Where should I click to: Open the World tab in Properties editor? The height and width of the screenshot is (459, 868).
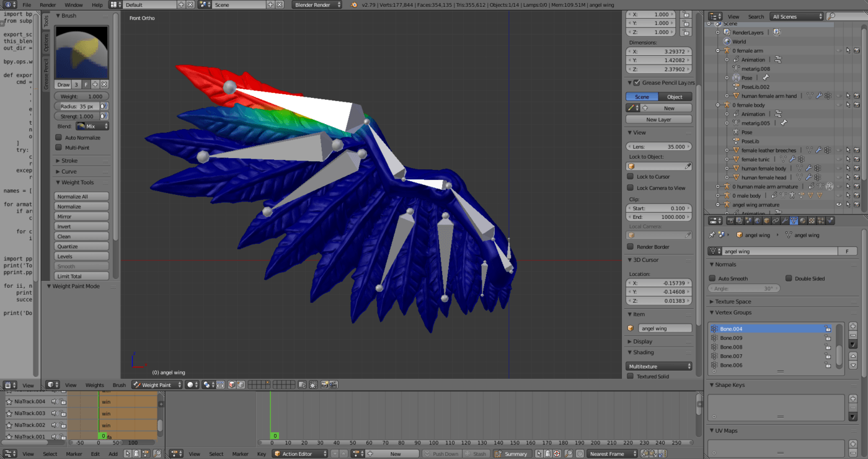758,220
